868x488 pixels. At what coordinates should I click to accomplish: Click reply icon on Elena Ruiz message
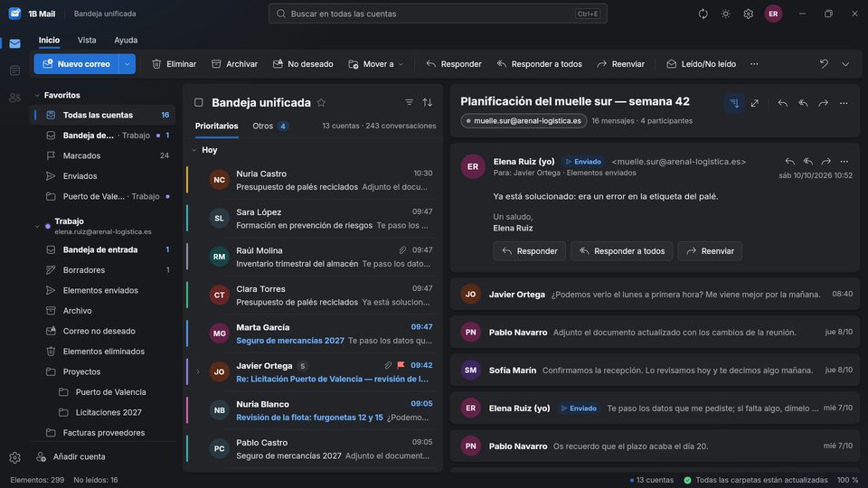click(789, 162)
